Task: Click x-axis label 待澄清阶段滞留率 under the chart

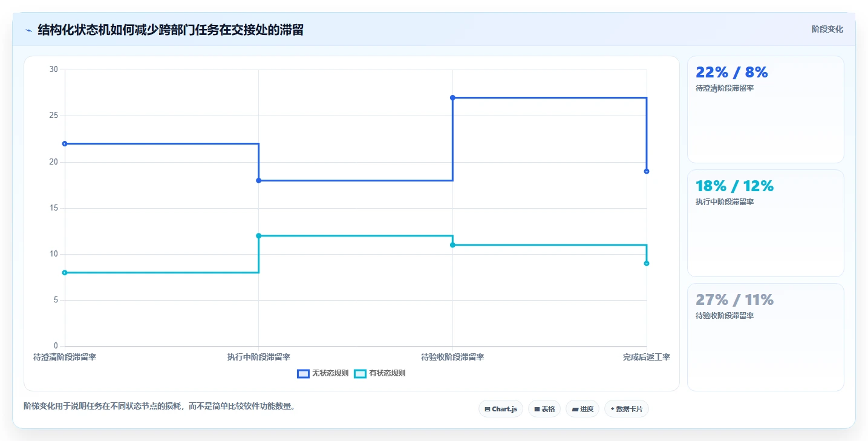Action: [x=65, y=357]
